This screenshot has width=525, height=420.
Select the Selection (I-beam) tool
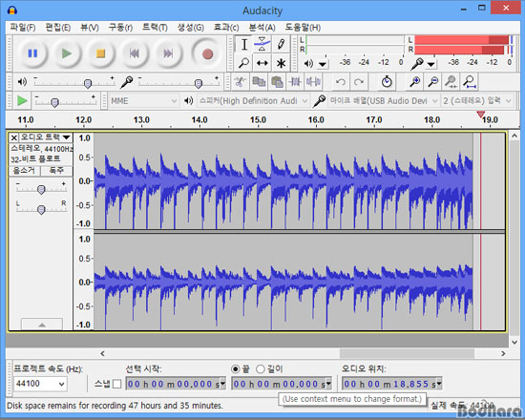pos(244,44)
